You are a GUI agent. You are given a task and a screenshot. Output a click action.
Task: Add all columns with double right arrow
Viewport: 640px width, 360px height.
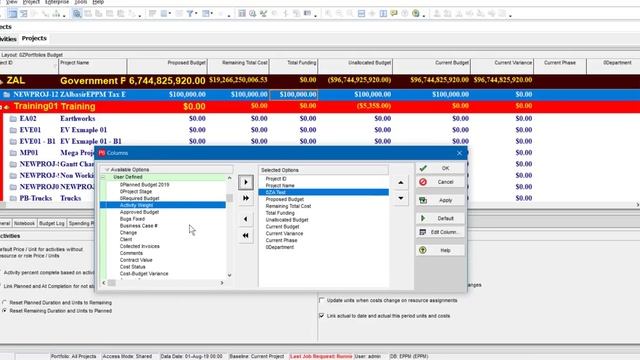tap(246, 198)
